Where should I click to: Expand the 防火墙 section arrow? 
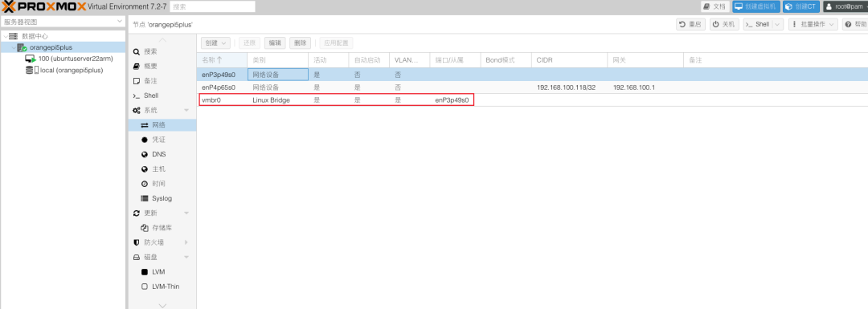pos(186,242)
